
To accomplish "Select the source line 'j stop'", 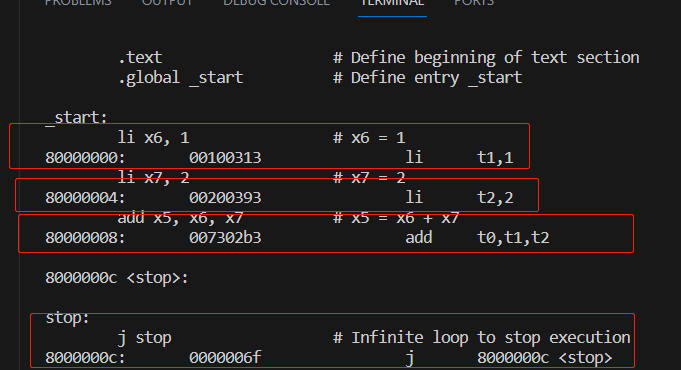I will (145, 337).
